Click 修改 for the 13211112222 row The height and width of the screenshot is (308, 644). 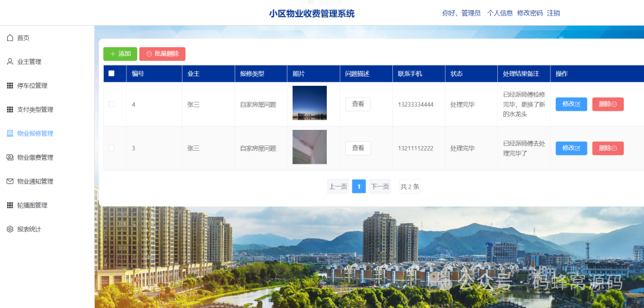click(x=571, y=148)
